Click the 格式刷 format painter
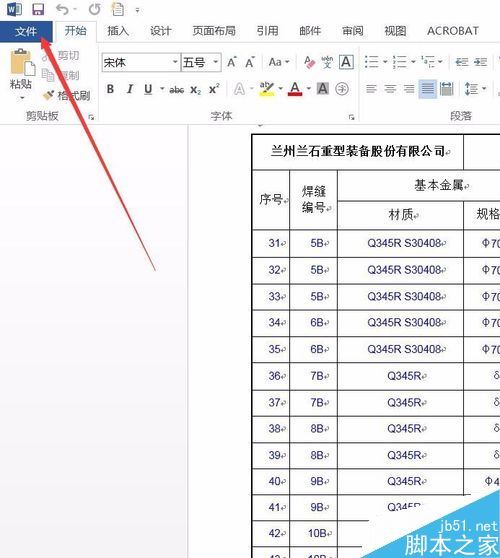Viewport: 500px width, 558px height. point(66,95)
